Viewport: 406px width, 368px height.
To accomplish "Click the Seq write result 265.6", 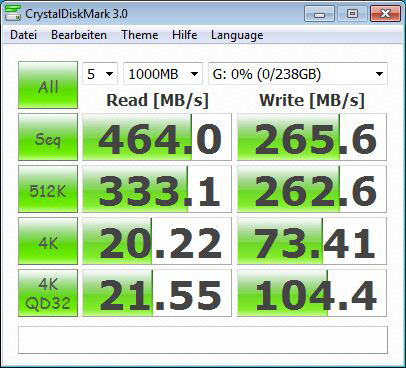I will (x=312, y=137).
